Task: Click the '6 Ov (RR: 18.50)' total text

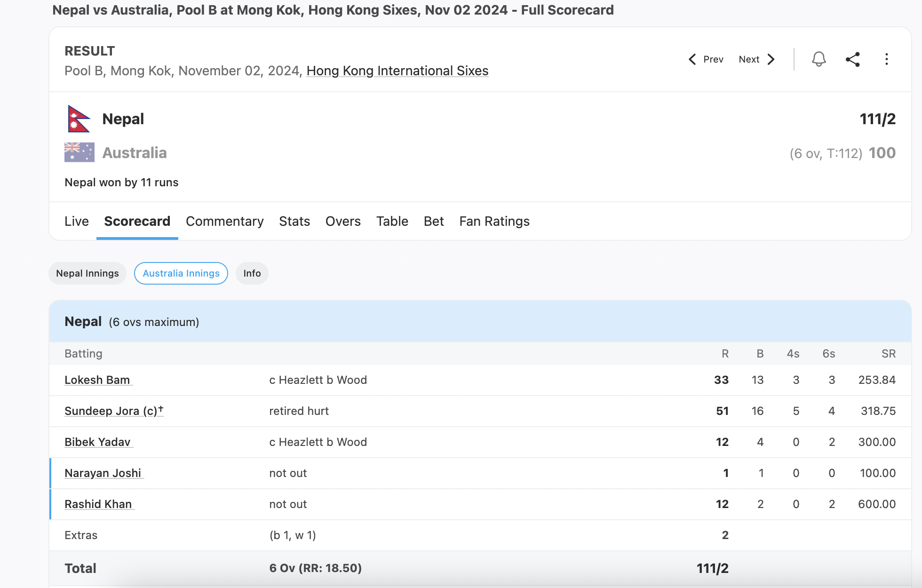Action: [x=315, y=568]
